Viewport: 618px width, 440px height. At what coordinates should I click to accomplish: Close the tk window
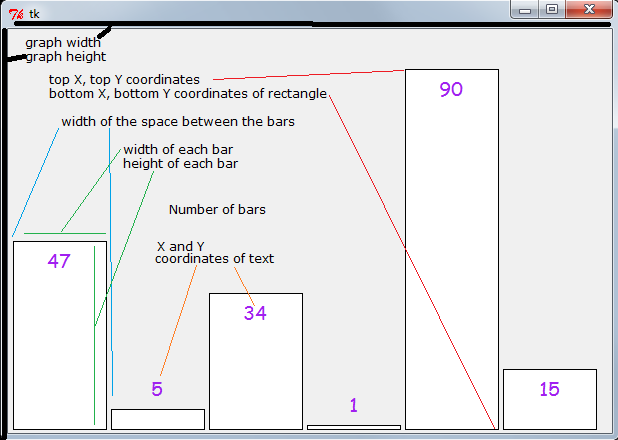coord(589,9)
